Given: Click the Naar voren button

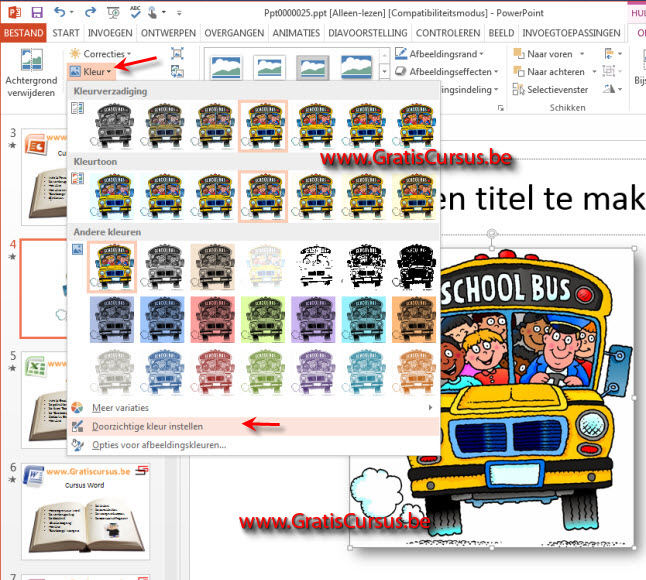Looking at the screenshot, I should click(x=544, y=54).
